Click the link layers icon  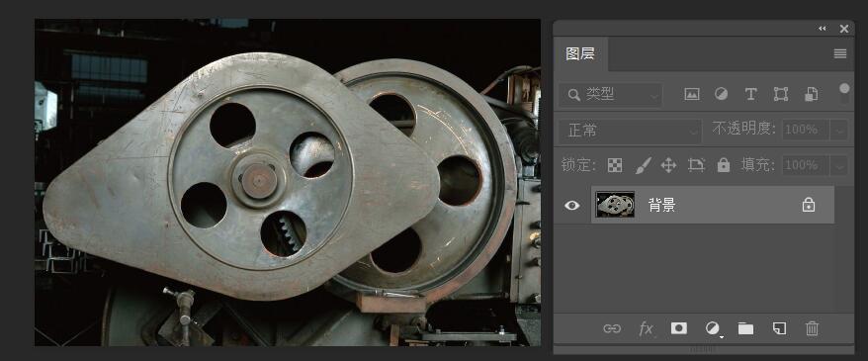[x=612, y=329]
